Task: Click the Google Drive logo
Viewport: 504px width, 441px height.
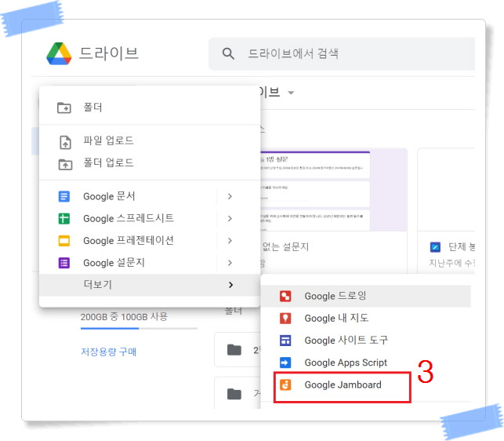Action: tap(59, 54)
